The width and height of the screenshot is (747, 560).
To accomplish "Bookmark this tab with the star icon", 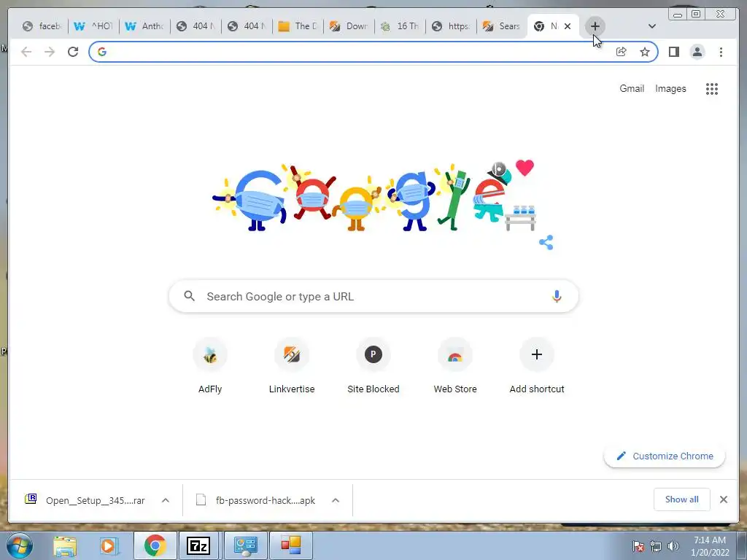I will point(645,52).
